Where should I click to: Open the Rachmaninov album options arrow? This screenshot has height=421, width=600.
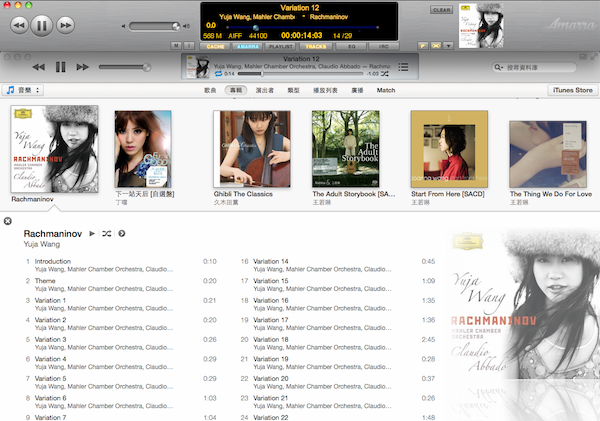coord(122,233)
